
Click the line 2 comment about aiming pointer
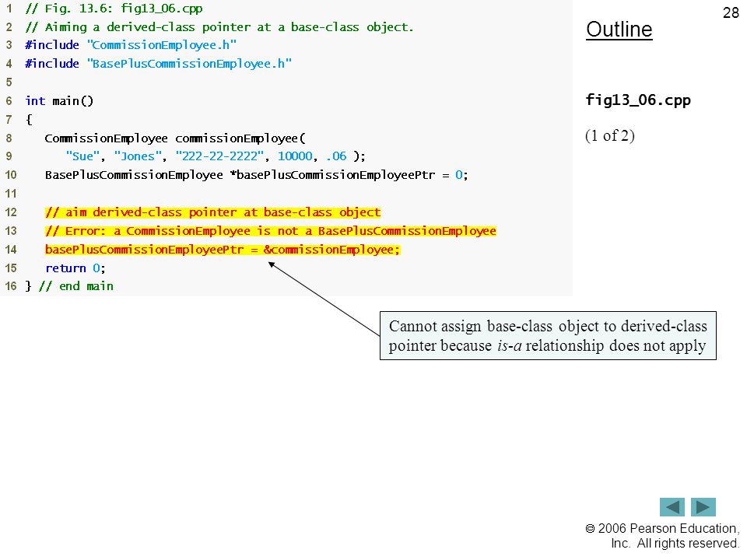pos(219,27)
